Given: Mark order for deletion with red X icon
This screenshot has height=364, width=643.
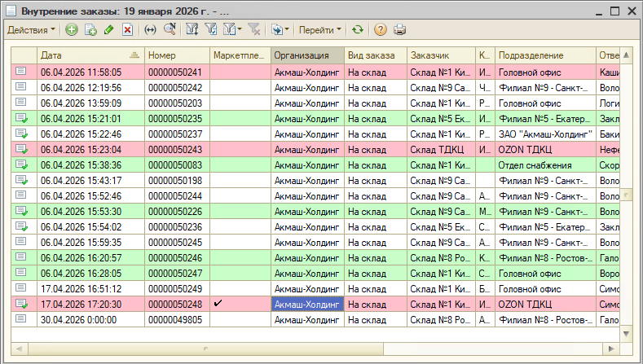Looking at the screenshot, I should tap(127, 30).
